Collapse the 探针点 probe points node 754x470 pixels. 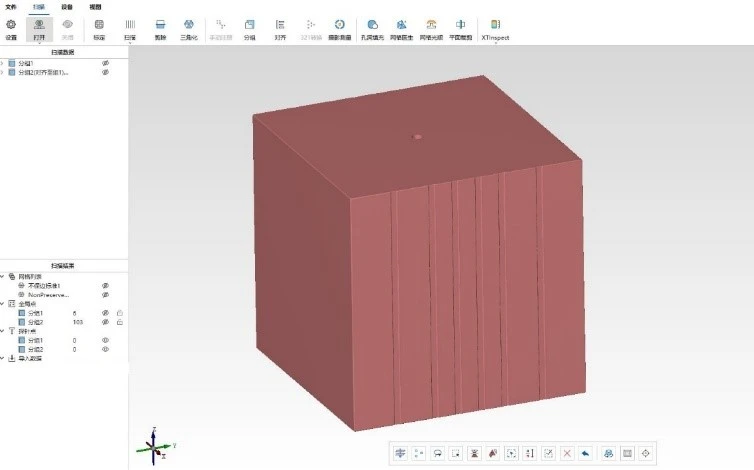tap(2, 331)
